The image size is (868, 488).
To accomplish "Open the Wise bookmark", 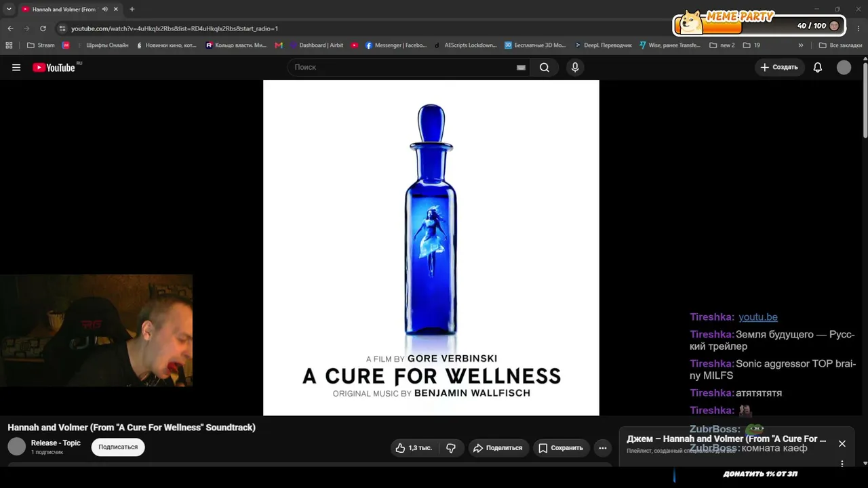I will 670,45.
